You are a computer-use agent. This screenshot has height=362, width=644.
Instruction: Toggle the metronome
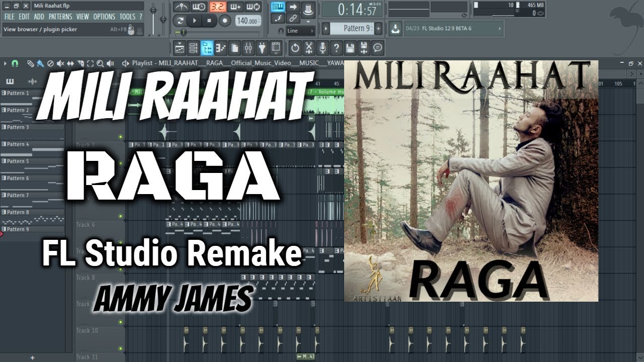(x=181, y=7)
